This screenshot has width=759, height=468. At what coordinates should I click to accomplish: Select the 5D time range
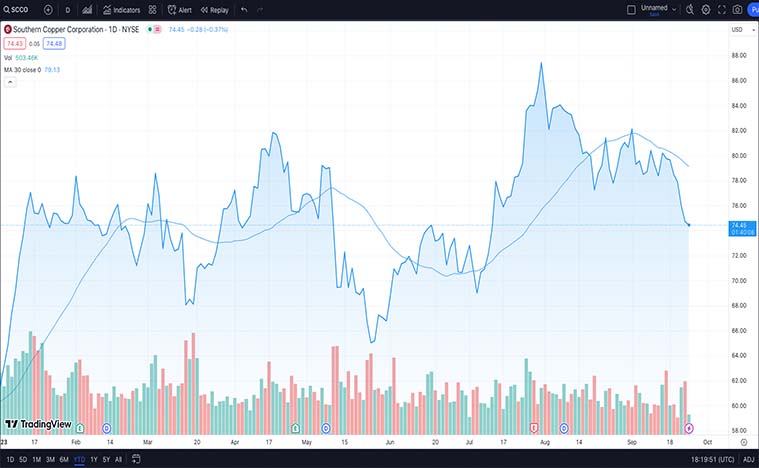click(23, 460)
